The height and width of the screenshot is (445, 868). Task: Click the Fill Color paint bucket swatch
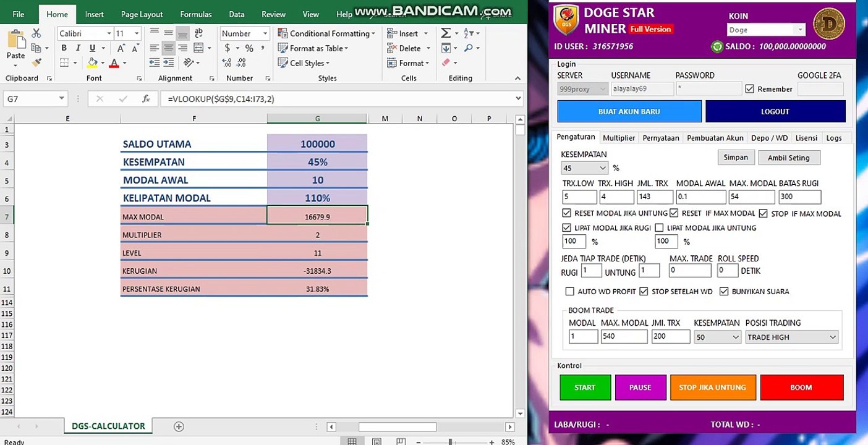[93, 63]
